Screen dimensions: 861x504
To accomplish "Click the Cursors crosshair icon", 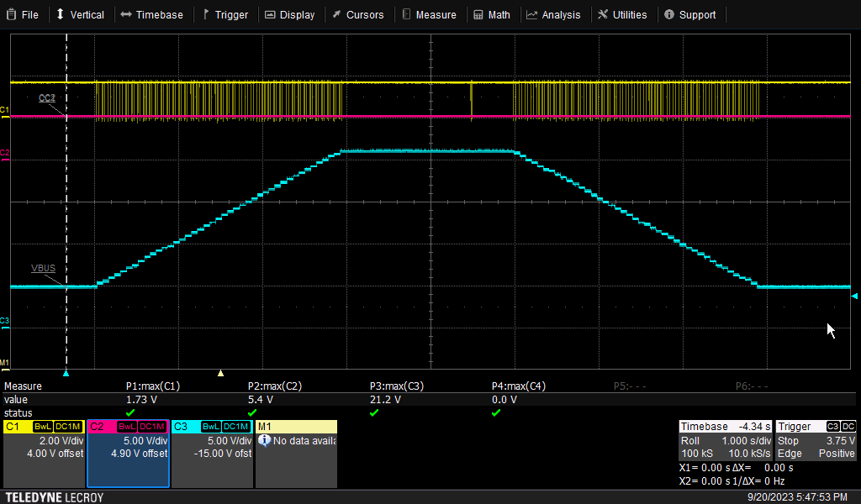I will 335,13.
